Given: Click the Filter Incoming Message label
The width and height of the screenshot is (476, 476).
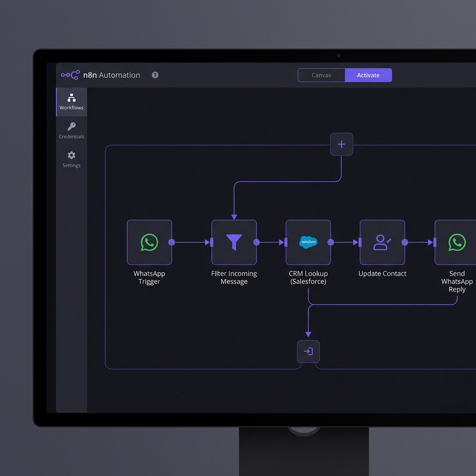Looking at the screenshot, I should tap(234, 278).
